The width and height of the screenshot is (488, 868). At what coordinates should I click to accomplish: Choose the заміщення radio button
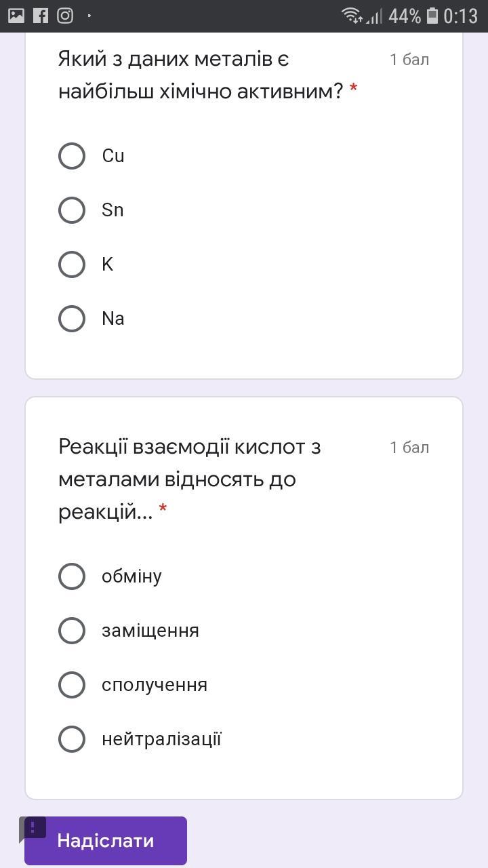click(x=72, y=631)
